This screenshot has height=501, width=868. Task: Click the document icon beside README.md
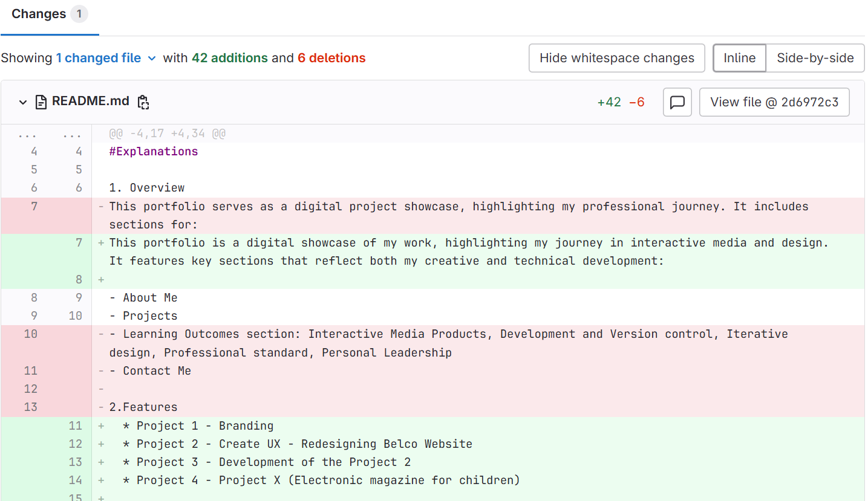(41, 102)
